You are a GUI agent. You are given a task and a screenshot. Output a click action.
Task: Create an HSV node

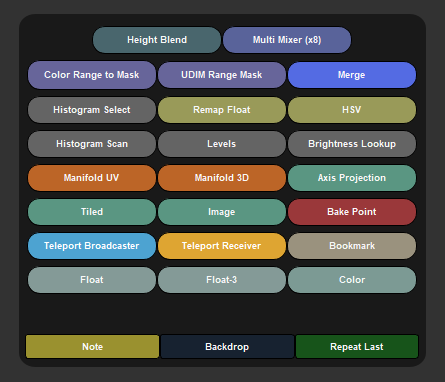tap(352, 110)
